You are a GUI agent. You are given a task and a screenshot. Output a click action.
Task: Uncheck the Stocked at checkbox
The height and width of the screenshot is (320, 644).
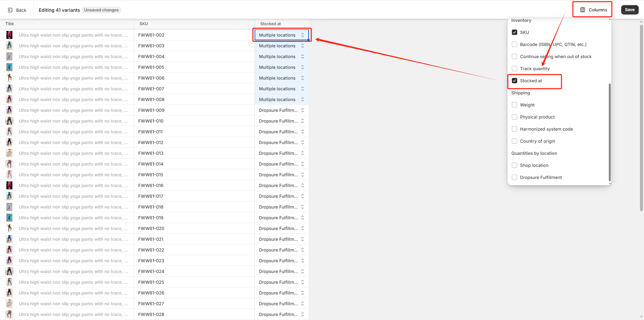[515, 81]
